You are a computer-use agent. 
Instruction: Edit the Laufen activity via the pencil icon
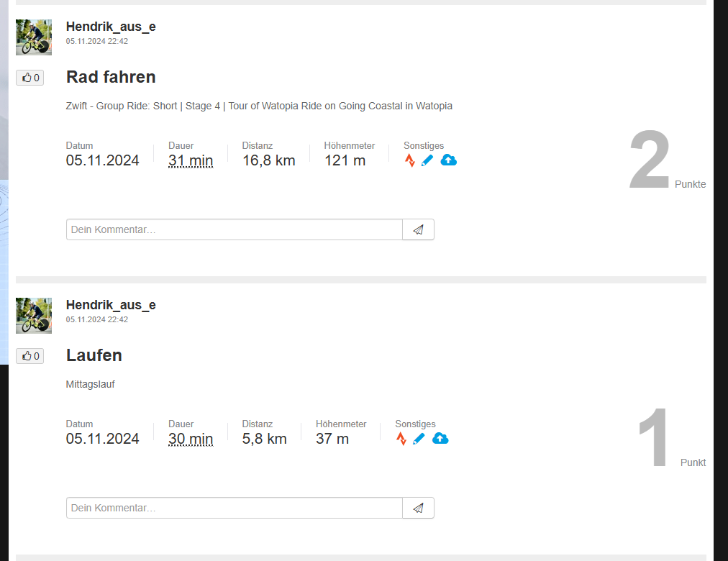[x=419, y=439]
